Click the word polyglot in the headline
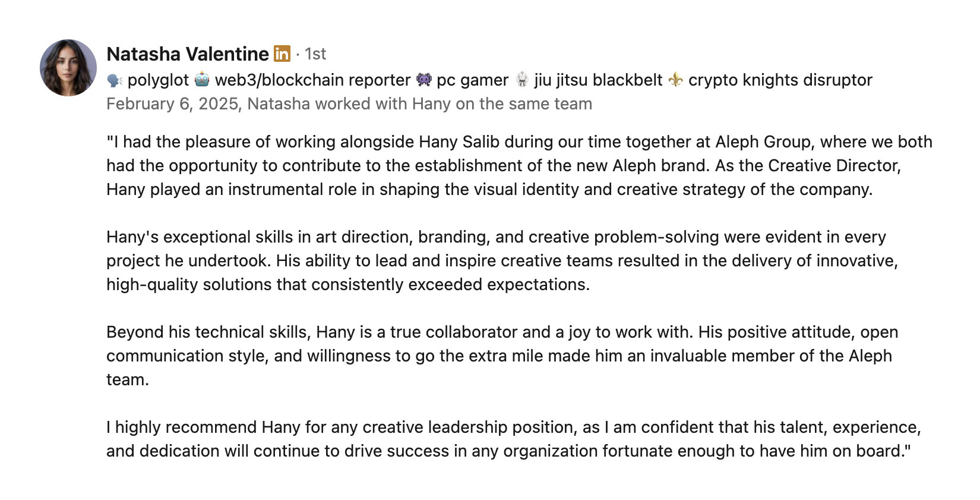Viewport: 980px width, 500px height. pos(158,80)
